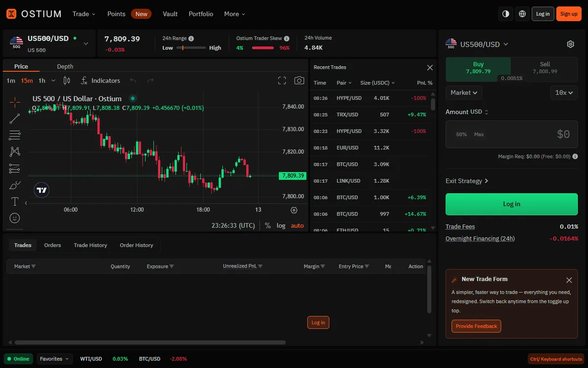This screenshot has width=588, height=368.
Task: Click the Margin Req info icon
Action: (575, 157)
